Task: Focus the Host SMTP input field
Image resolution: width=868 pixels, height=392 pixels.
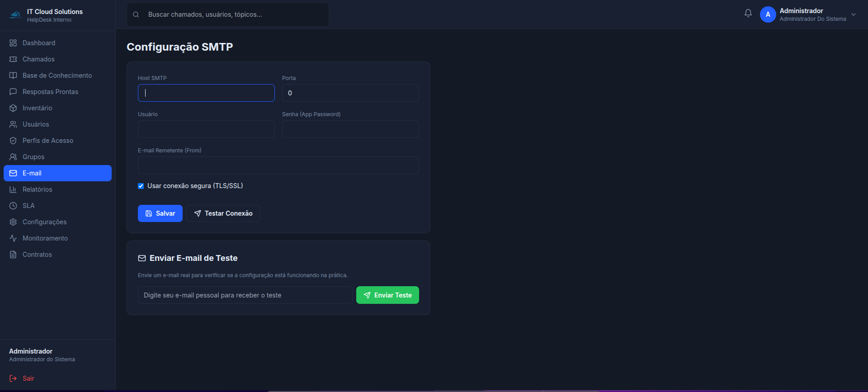Action: tap(206, 93)
